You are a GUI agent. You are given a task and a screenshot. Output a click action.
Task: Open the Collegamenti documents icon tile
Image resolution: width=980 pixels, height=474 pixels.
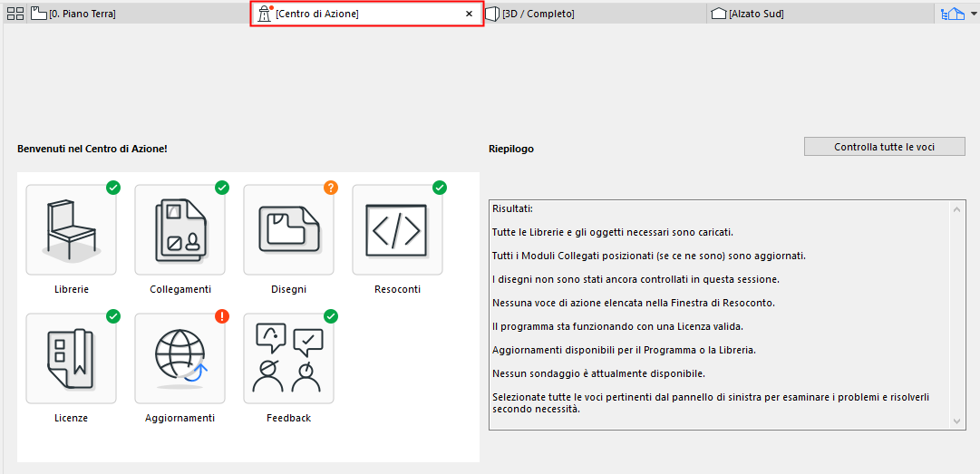[180, 230]
